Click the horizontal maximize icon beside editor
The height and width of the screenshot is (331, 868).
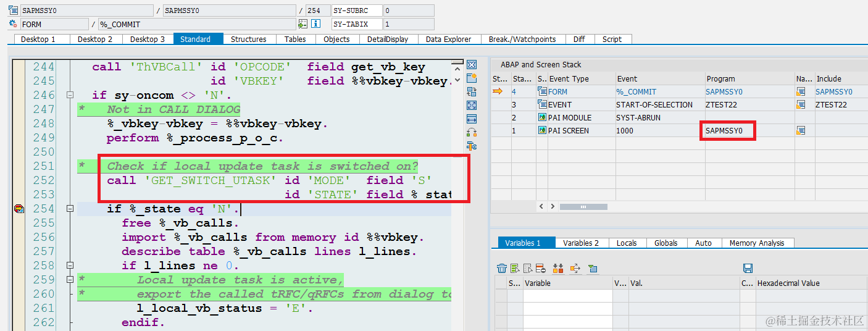(472, 119)
